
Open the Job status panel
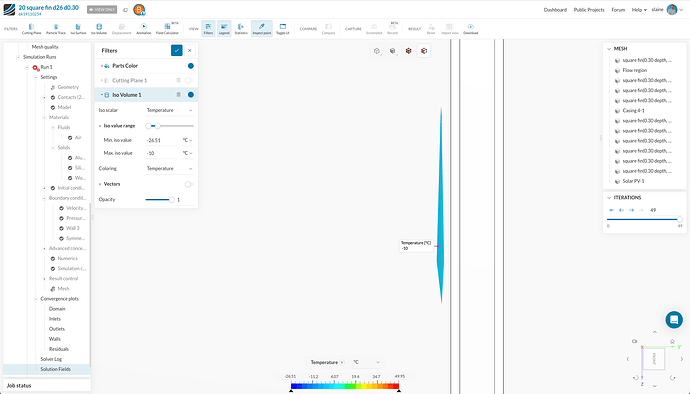47,386
